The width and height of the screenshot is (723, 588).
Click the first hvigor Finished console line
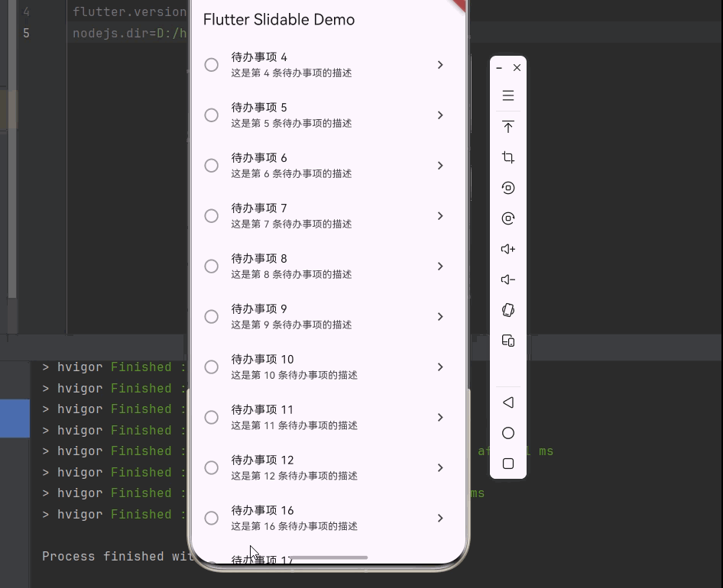(x=114, y=367)
